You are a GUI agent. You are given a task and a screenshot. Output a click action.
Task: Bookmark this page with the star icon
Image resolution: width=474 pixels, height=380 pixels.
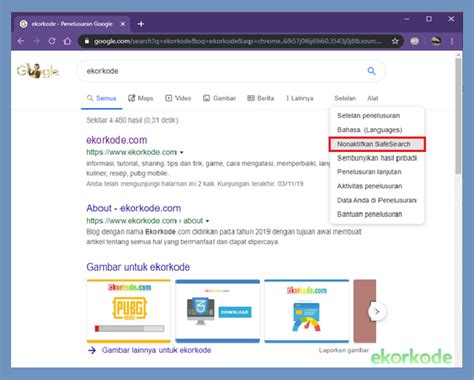pyautogui.click(x=395, y=41)
